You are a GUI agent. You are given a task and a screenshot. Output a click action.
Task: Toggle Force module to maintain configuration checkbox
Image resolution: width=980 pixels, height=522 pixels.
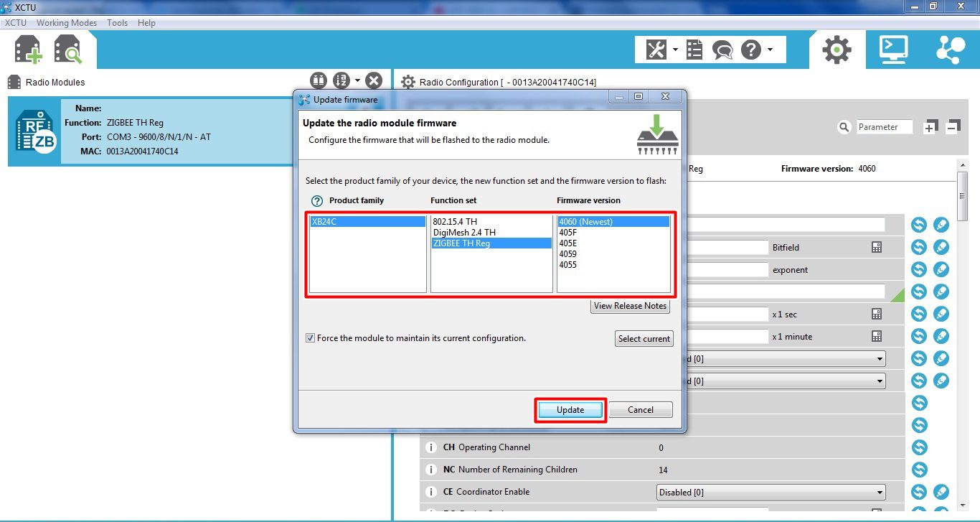coord(311,338)
